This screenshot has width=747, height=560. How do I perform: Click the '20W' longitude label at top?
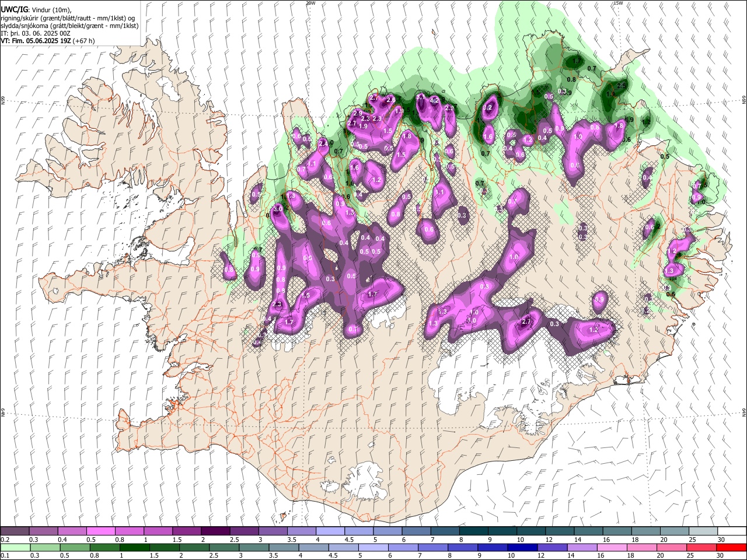point(310,3)
